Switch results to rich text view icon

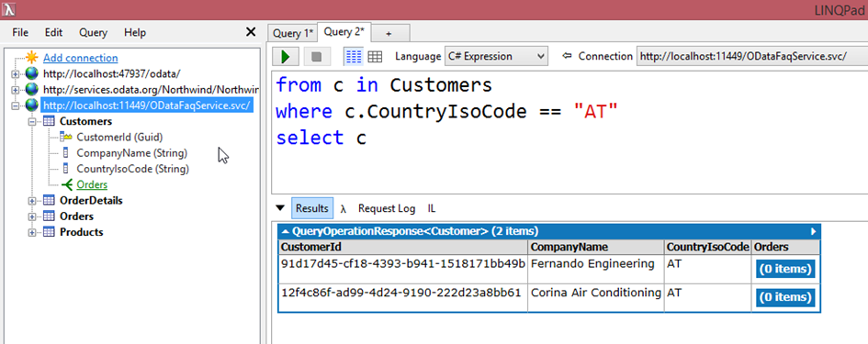[x=354, y=56]
